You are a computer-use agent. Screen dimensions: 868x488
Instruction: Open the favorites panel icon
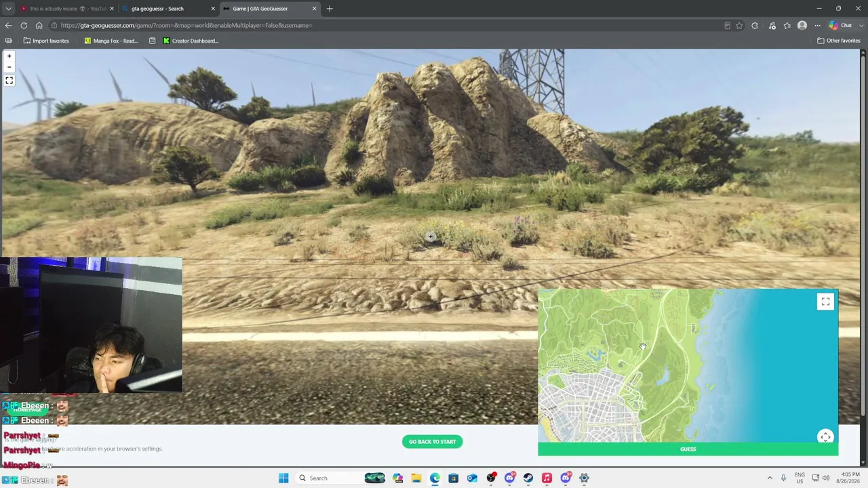[x=787, y=26]
